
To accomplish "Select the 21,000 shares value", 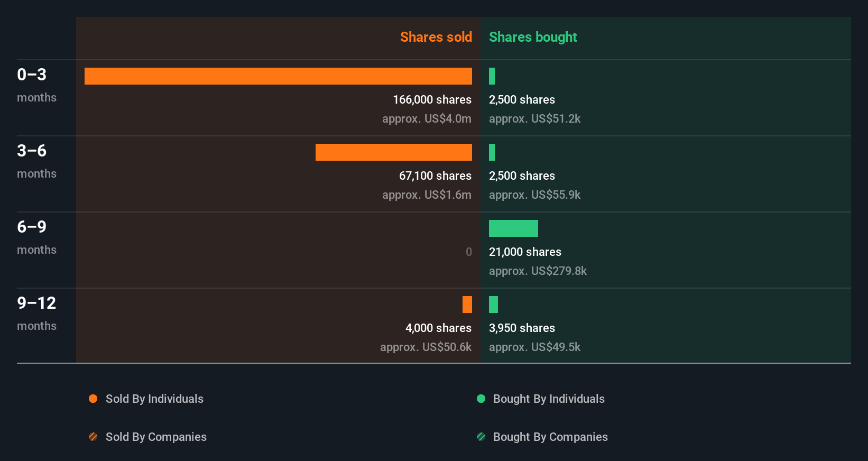I will 525,252.
